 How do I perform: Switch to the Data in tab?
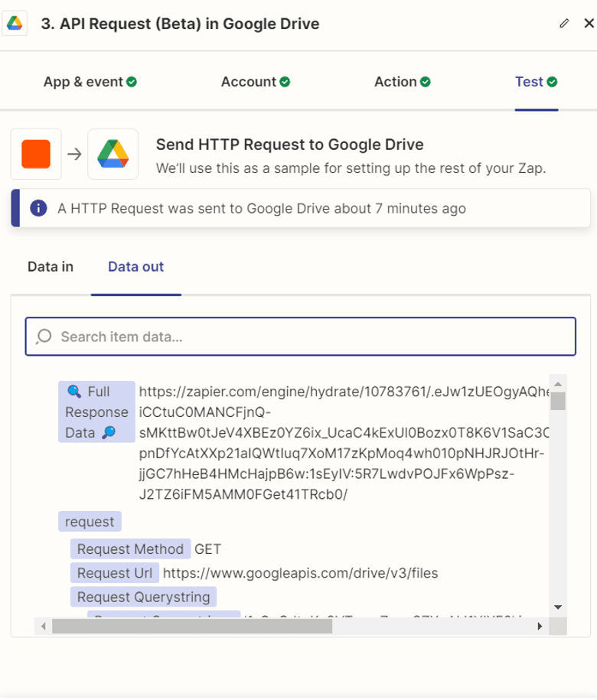(49, 267)
